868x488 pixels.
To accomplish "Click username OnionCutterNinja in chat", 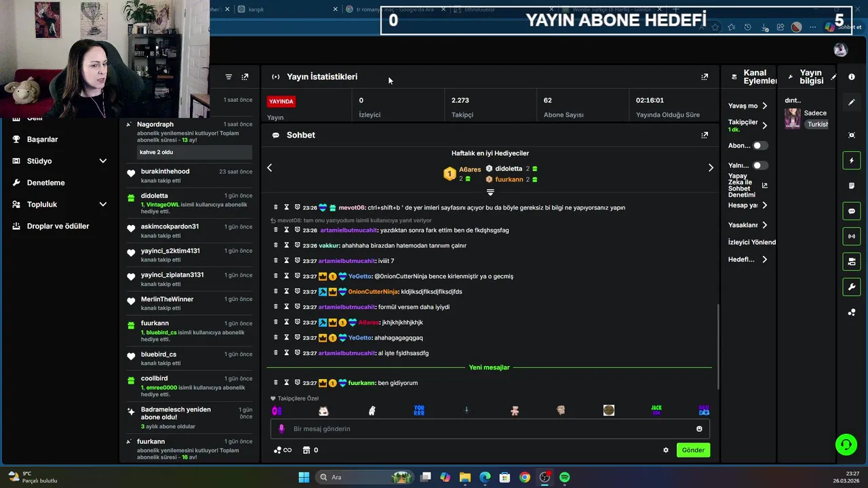I will coord(373,291).
